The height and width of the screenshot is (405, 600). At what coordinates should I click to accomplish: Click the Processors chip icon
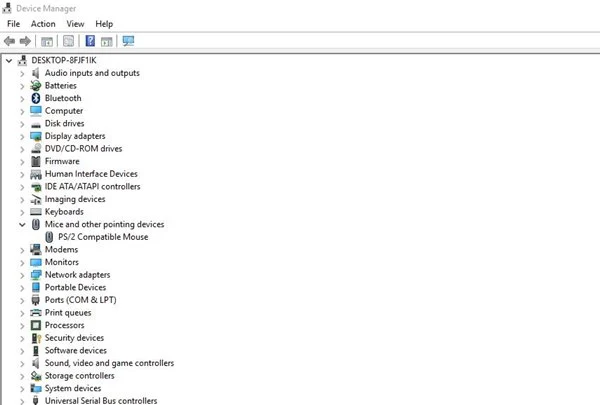[36, 325]
